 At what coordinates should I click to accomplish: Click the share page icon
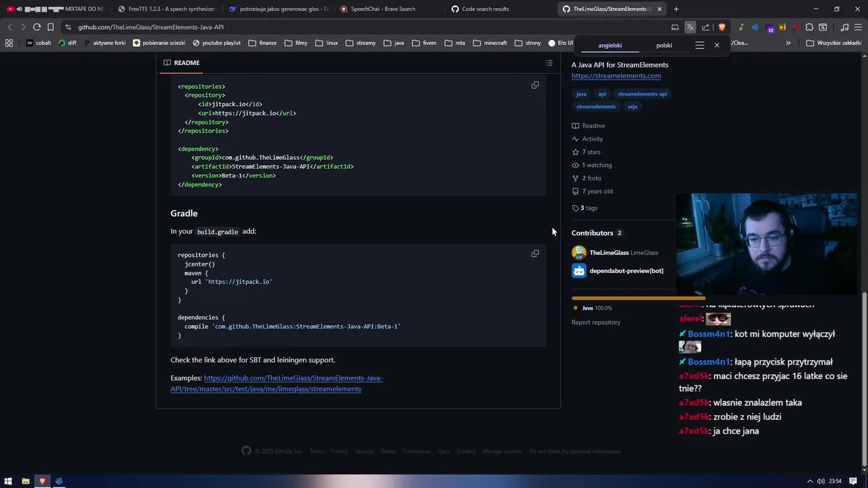coord(705,27)
